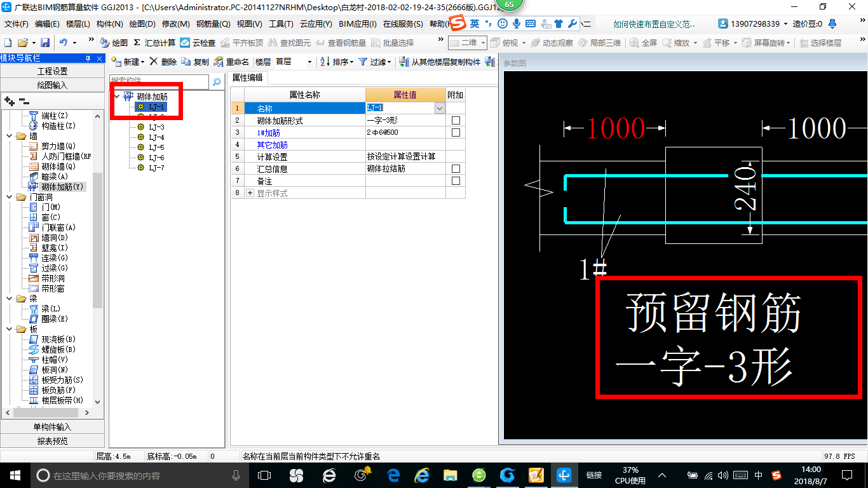The width and height of the screenshot is (868, 488).
Task: Expand the 显示样式 property row
Action: [x=250, y=193]
